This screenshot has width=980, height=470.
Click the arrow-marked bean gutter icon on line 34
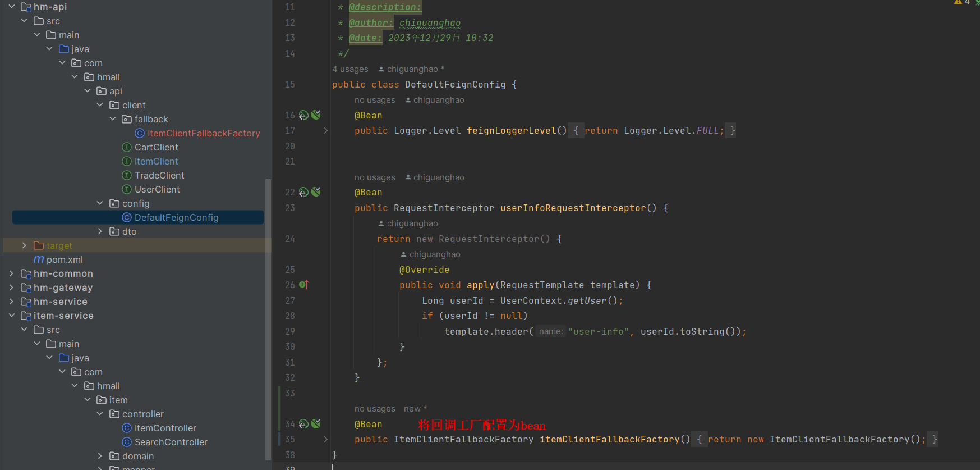[x=303, y=424]
